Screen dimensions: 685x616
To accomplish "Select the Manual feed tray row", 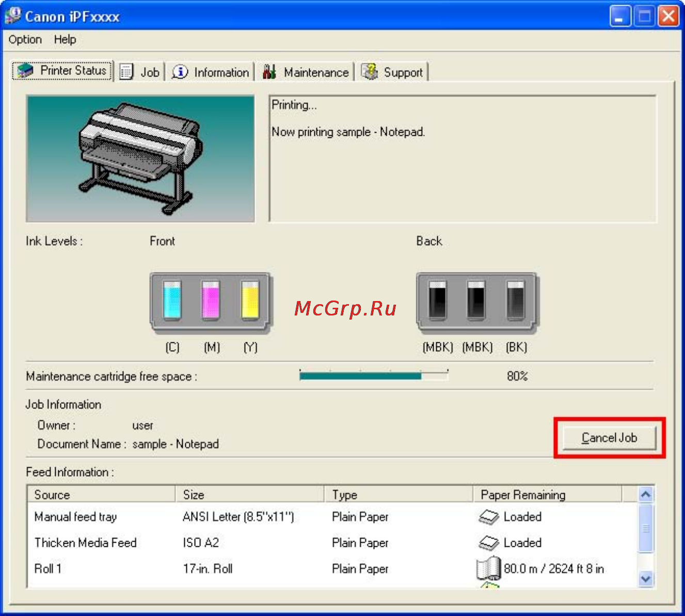I will coord(333,517).
